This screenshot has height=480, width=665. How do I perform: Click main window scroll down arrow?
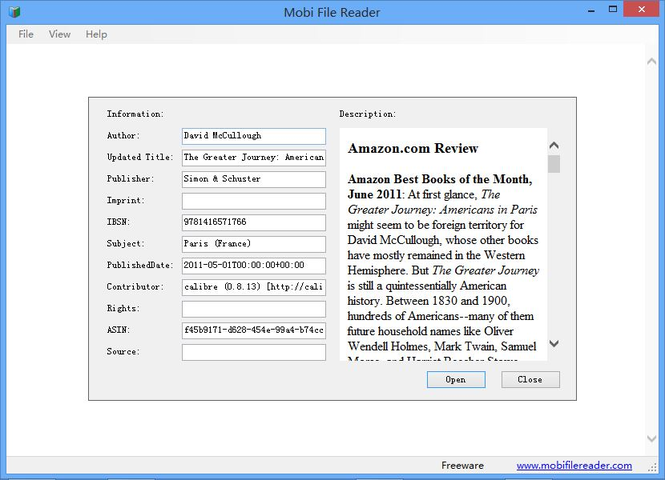click(x=651, y=439)
